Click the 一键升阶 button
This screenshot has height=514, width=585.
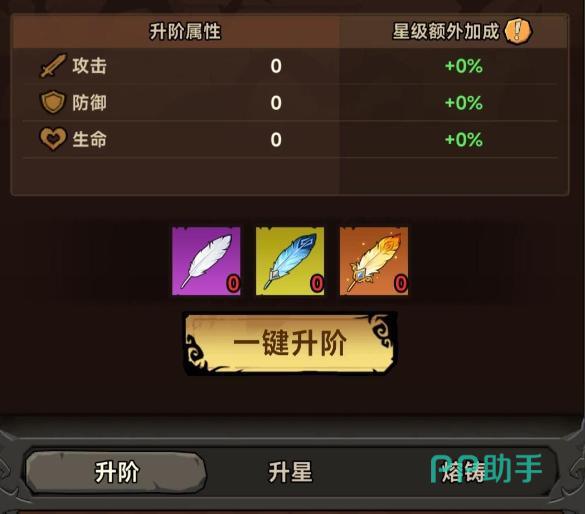(290, 343)
